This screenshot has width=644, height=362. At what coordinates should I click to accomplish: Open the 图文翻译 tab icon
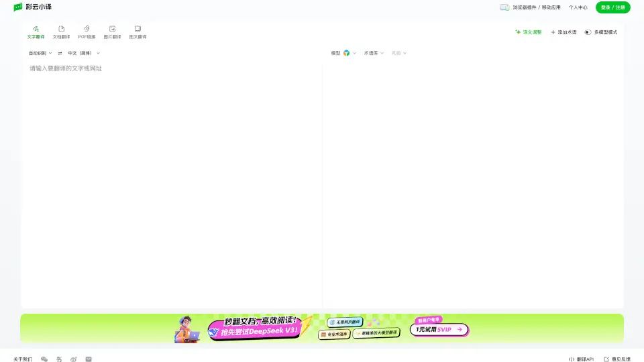point(138,29)
